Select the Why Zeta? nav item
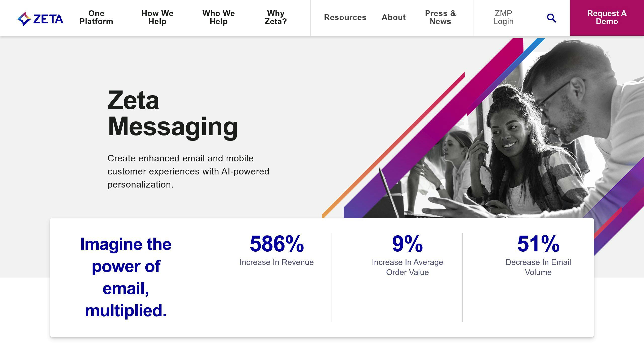644x362 pixels. (x=276, y=17)
